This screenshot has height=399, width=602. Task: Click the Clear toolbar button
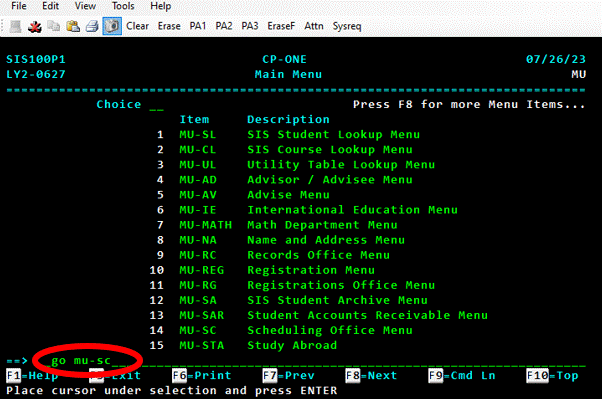[x=137, y=26]
